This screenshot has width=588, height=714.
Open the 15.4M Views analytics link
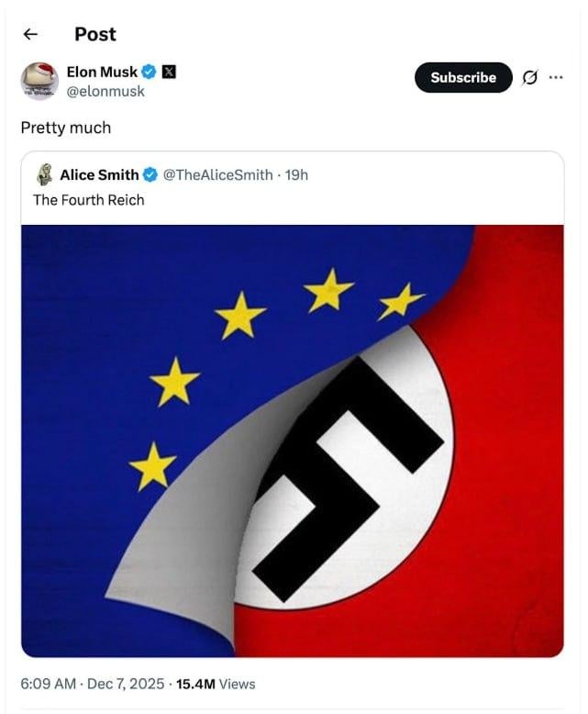(x=216, y=684)
